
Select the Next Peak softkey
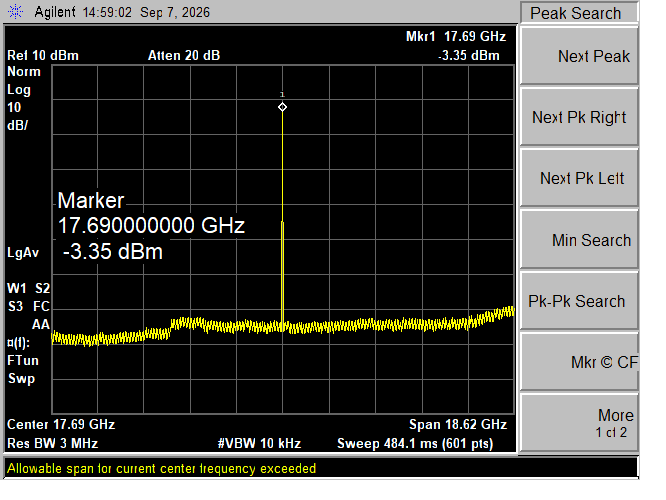point(579,56)
